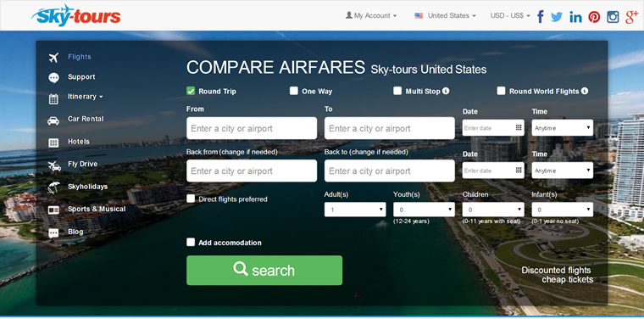
Task: Click the car icon beside Car Rental
Action: (53, 120)
